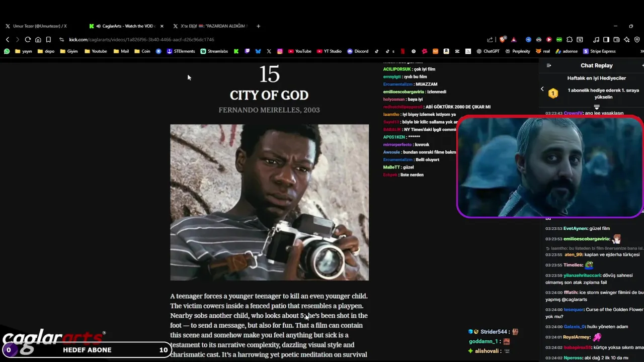Click the gold rank 1 badge
This screenshot has width=644, height=362.
[553, 94]
